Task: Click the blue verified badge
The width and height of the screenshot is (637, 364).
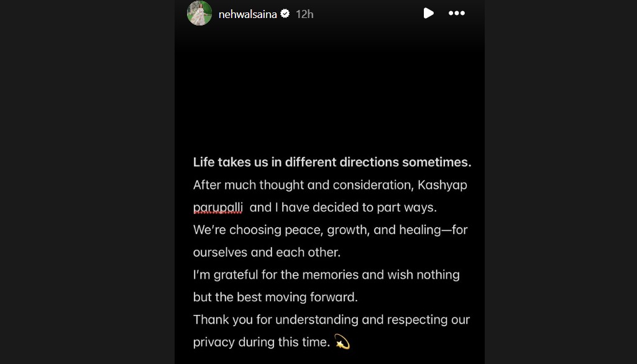Action: pos(285,13)
